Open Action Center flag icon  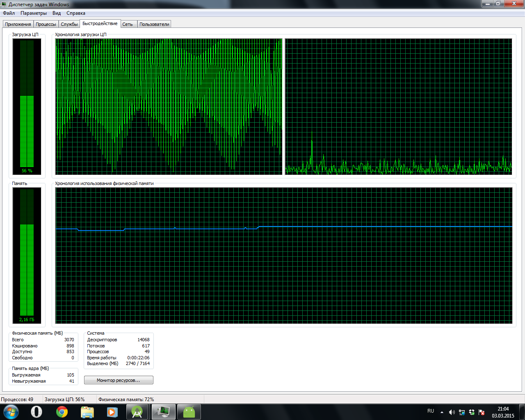(482, 412)
